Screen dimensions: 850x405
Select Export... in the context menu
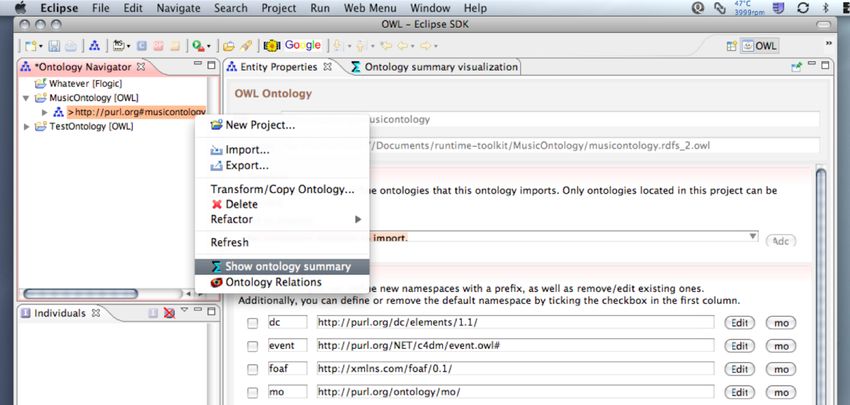[282, 166]
